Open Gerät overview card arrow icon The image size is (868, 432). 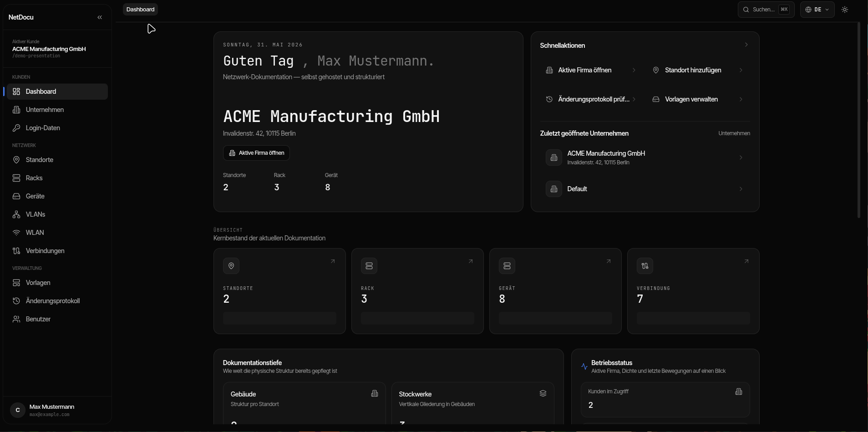coord(609,261)
